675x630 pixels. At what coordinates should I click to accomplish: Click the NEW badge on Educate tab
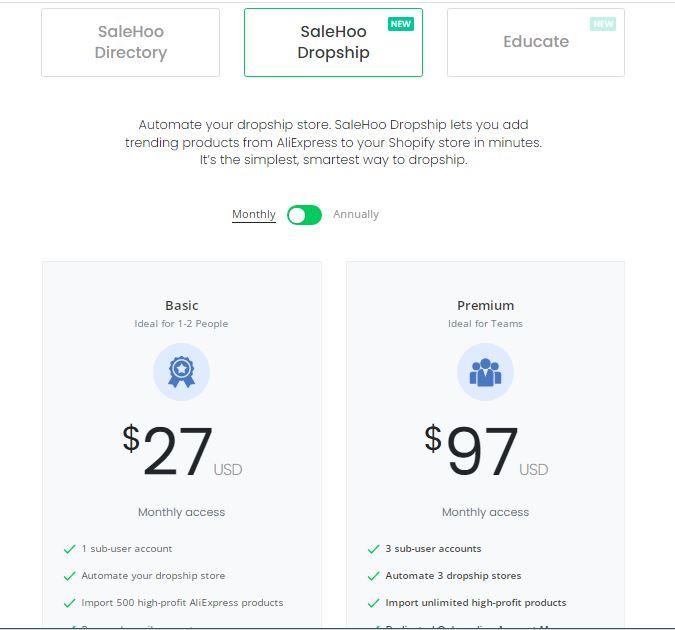pyautogui.click(x=603, y=24)
